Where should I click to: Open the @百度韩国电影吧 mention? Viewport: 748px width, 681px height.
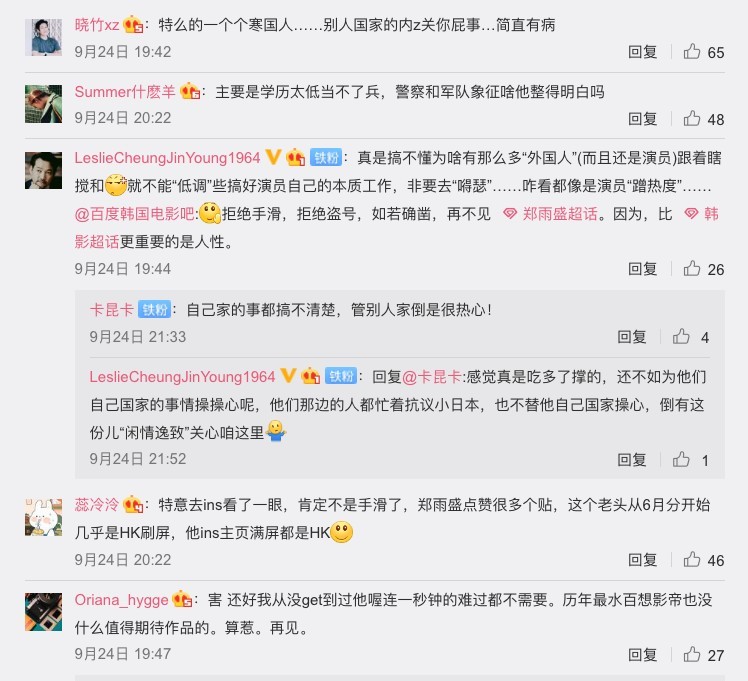tap(135, 214)
